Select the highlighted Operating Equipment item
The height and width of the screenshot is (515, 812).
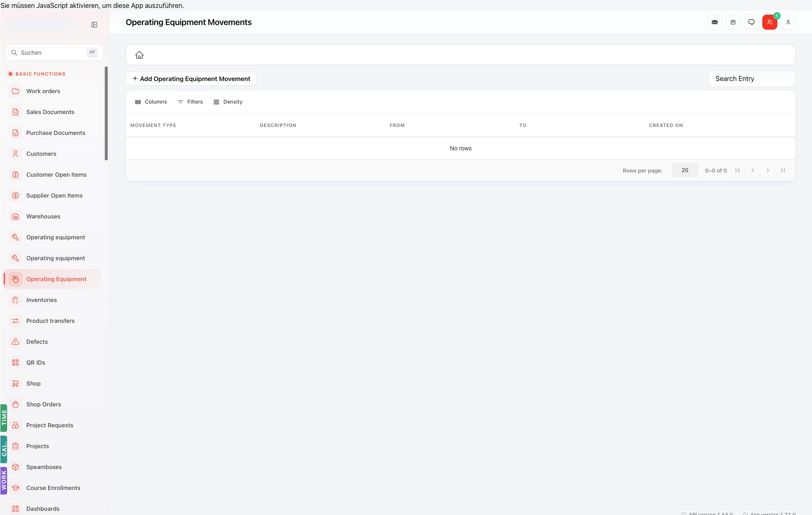52,279
